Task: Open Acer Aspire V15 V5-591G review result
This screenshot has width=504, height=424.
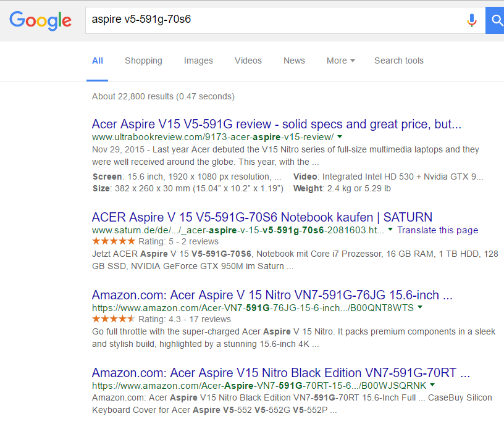Action: pyautogui.click(x=277, y=124)
